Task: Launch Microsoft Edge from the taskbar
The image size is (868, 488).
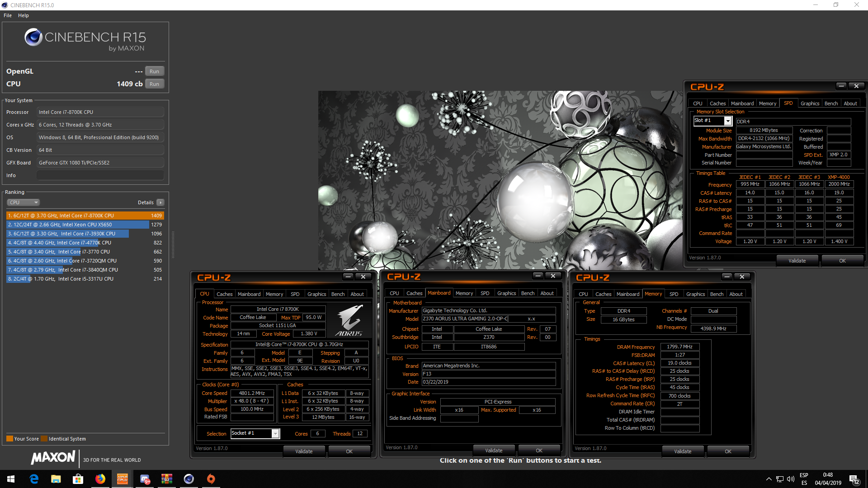Action: tap(34, 479)
